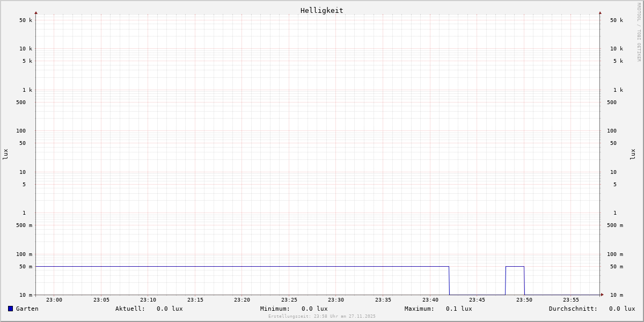644x322 pixels.
Task: Click the 23:50 time axis label
Action: coord(524,300)
